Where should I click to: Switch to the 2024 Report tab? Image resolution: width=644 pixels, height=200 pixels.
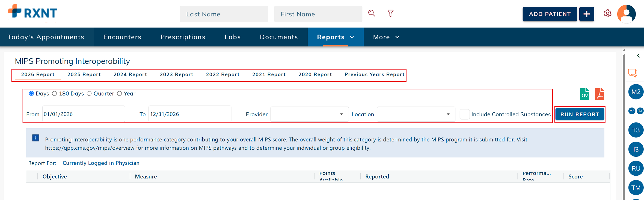point(130,74)
